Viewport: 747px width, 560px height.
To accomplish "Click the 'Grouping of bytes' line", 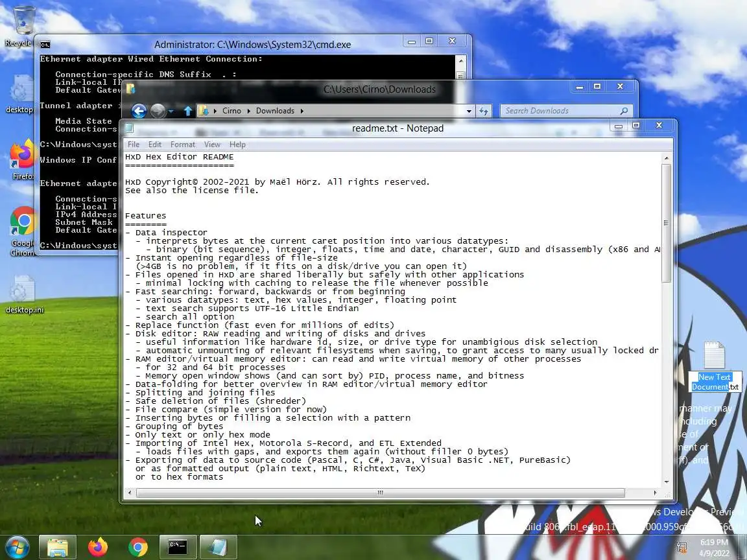I will coord(174,426).
